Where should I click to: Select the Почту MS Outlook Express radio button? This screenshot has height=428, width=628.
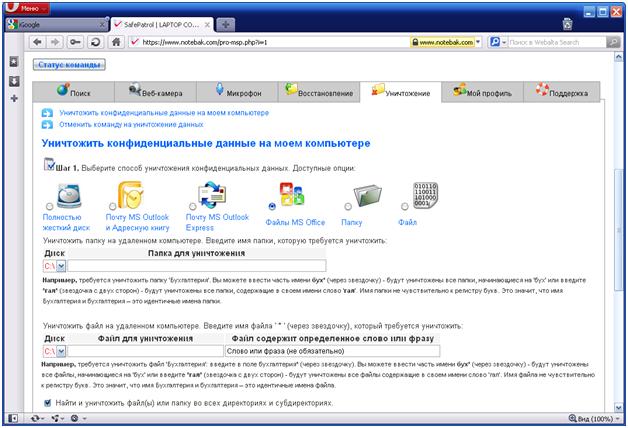click(x=193, y=206)
